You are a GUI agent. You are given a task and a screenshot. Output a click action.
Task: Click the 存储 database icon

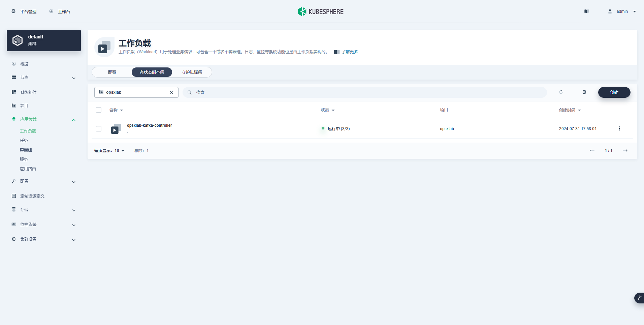(14, 209)
